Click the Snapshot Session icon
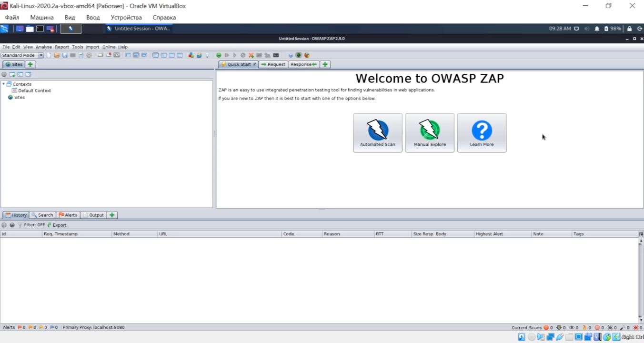The height and width of the screenshot is (343, 644). click(73, 55)
